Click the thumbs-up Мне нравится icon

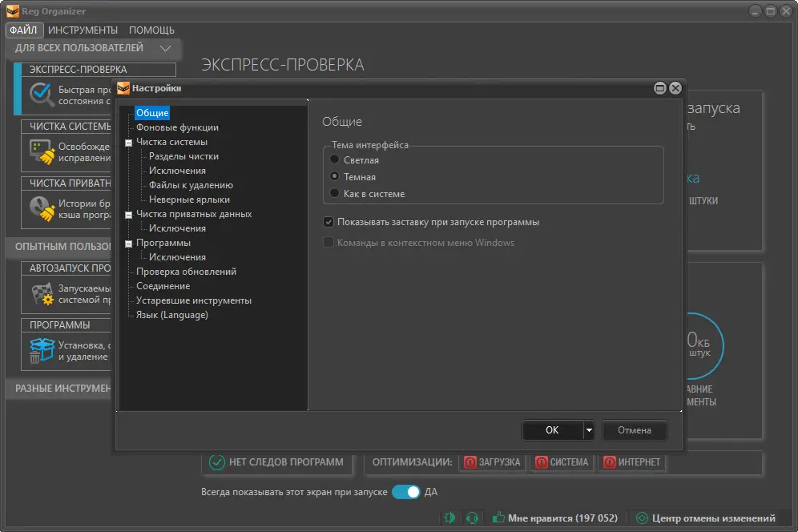point(498,518)
